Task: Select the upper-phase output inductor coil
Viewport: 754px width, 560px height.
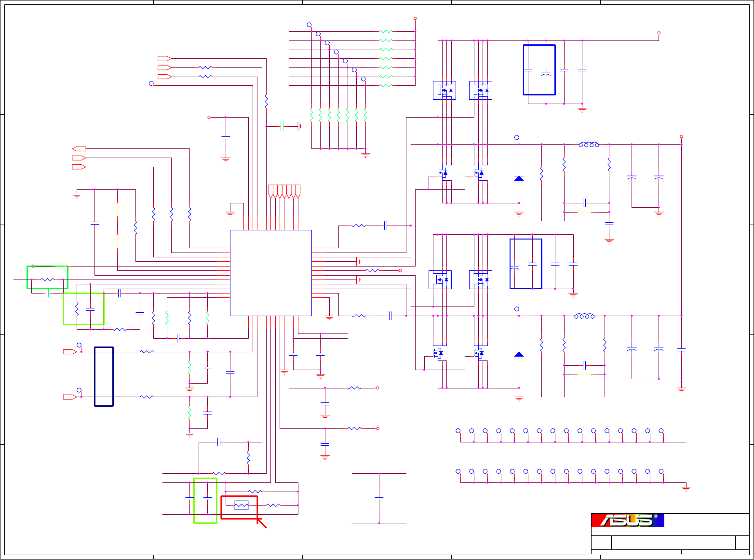Action: click(589, 144)
